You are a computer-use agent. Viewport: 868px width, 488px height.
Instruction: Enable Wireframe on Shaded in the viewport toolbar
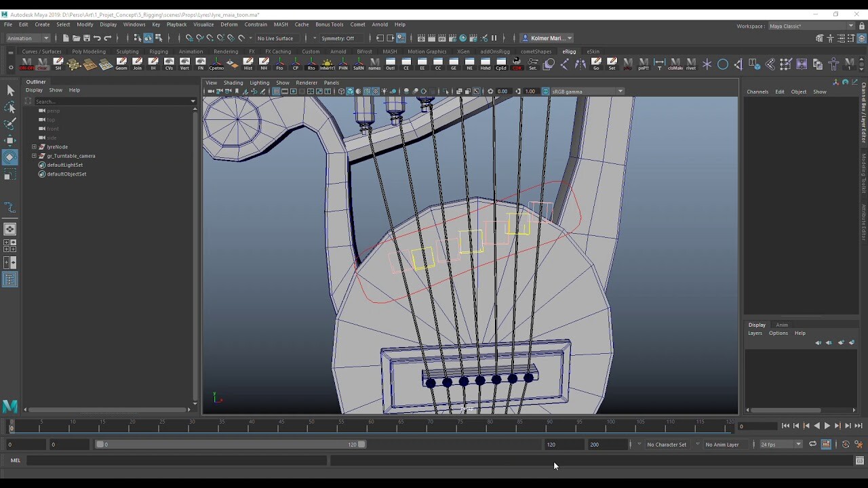click(367, 91)
